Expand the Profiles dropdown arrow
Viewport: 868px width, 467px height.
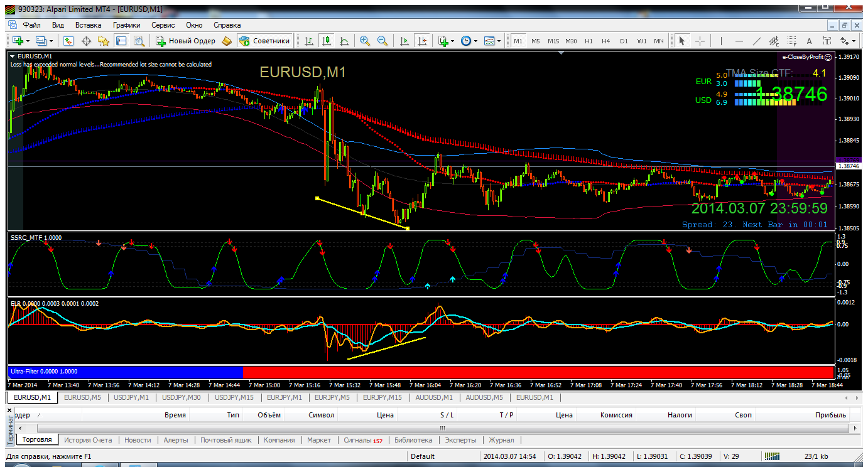pyautogui.click(x=51, y=41)
